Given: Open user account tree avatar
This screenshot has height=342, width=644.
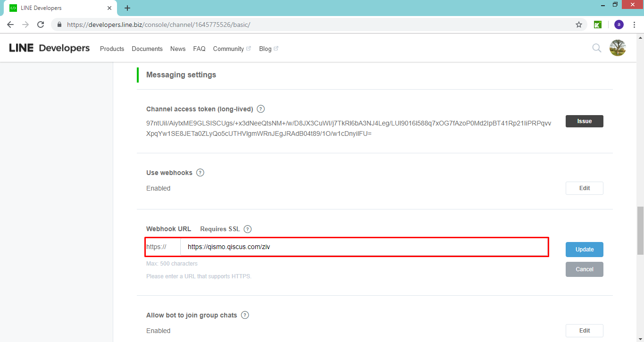Looking at the screenshot, I should coord(618,48).
